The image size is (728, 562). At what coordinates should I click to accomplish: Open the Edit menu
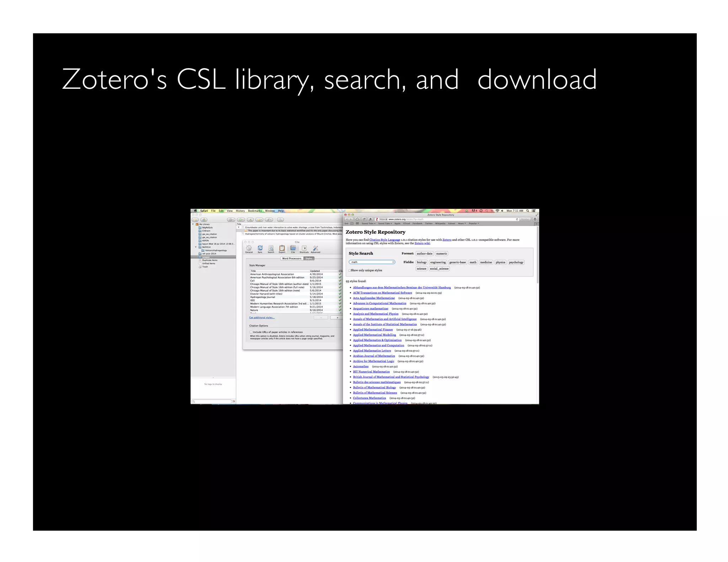(221, 211)
